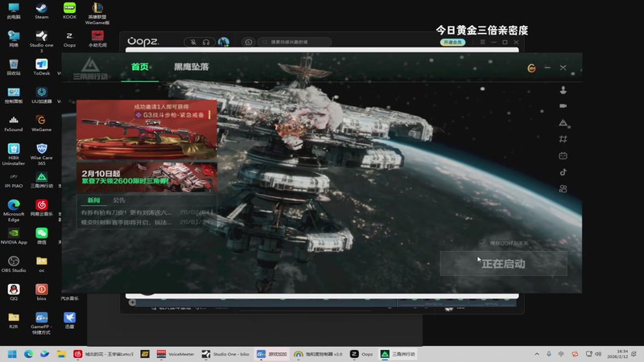Toggle headphone output in the Oopz window
The image size is (644, 362).
coord(206,42)
